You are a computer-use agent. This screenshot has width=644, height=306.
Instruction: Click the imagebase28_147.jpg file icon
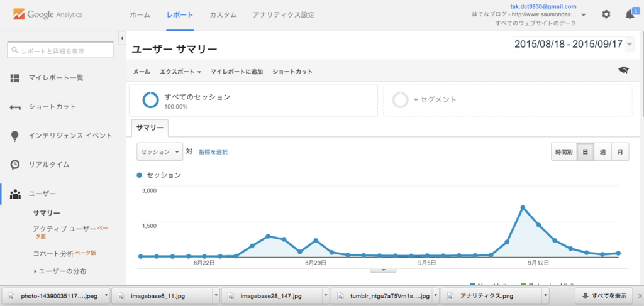(x=231, y=295)
